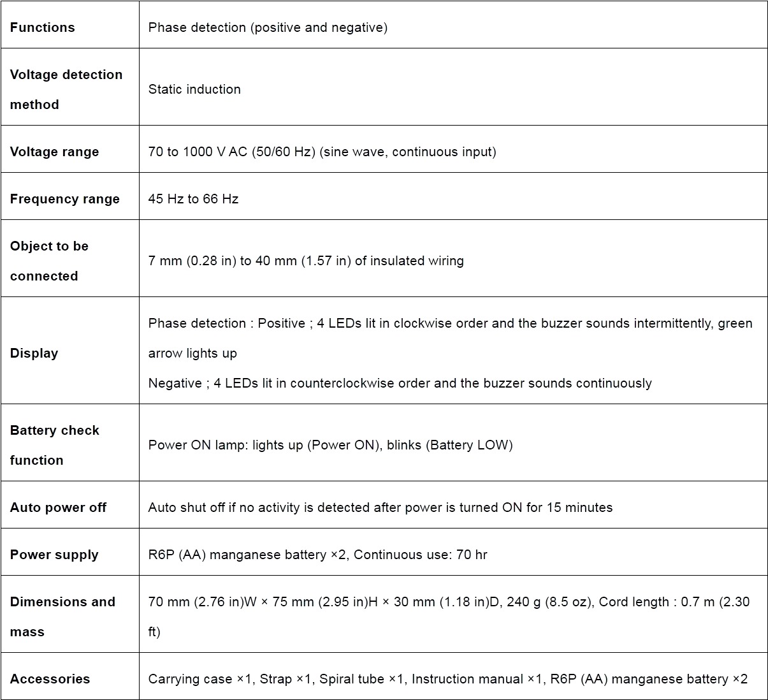Viewport: 768px width, 700px height.
Task: Click the '45 Hz to 66 Hz' value
Action: pyautogui.click(x=193, y=199)
